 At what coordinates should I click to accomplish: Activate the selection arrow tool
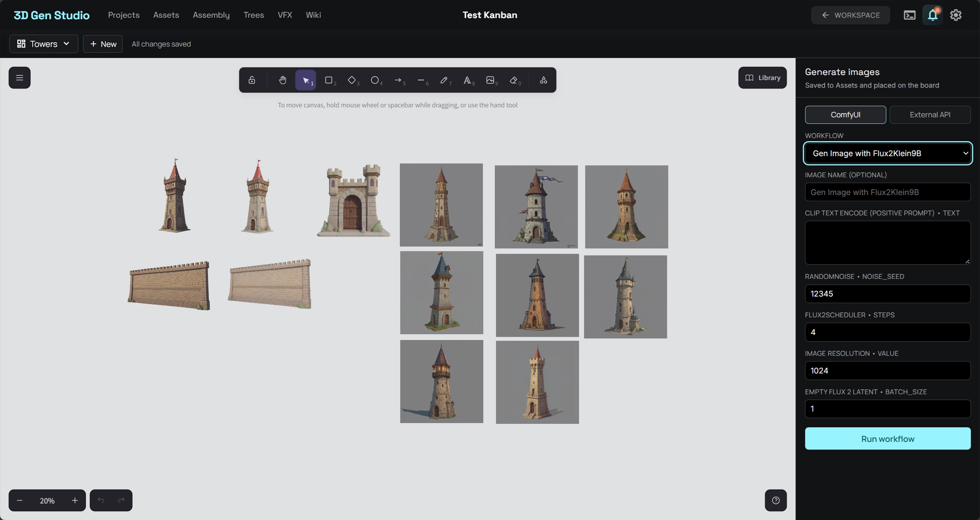pos(306,80)
